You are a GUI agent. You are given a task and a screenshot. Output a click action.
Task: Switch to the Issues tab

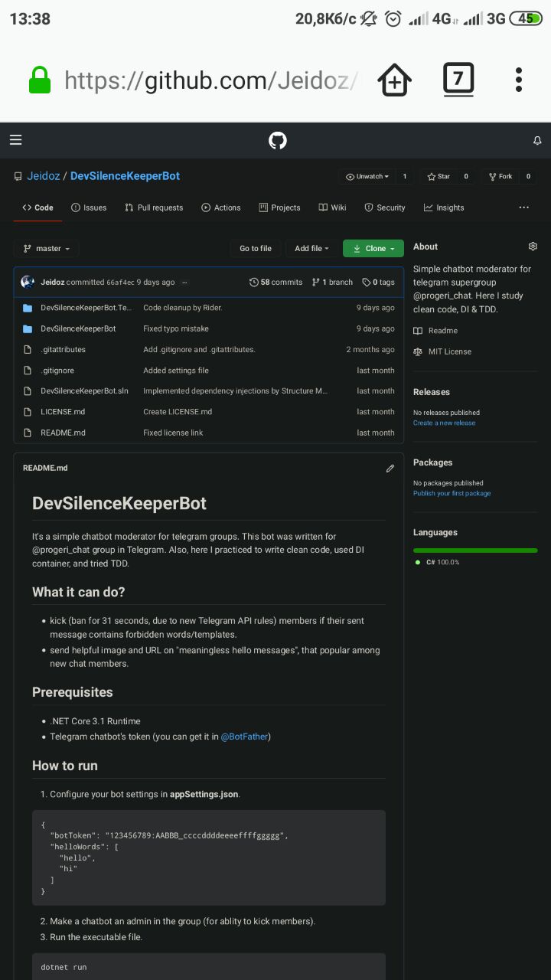[x=89, y=207]
